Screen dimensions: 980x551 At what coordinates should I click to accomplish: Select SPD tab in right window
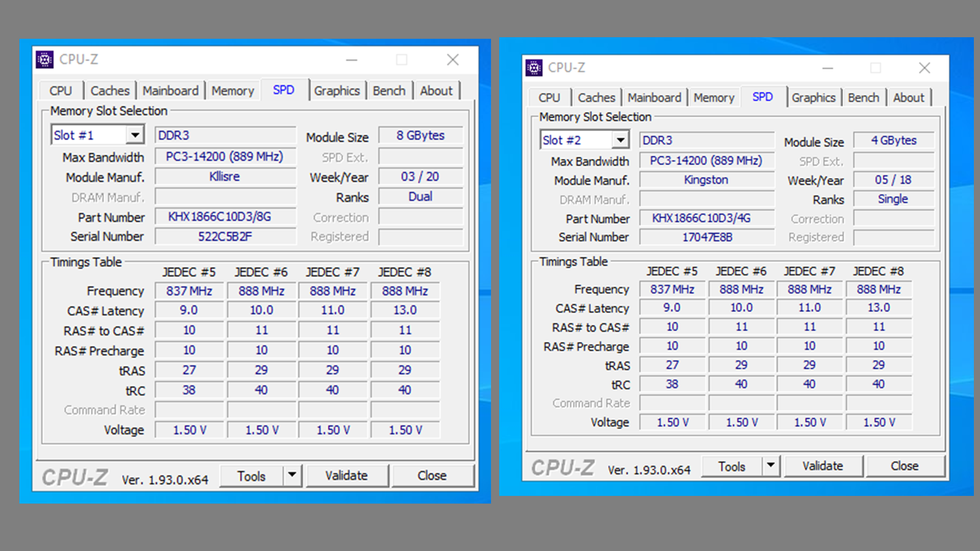(x=763, y=96)
